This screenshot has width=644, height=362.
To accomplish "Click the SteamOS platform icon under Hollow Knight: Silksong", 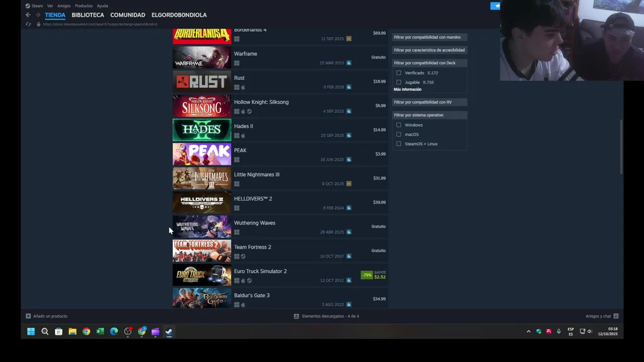I will click(x=249, y=112).
